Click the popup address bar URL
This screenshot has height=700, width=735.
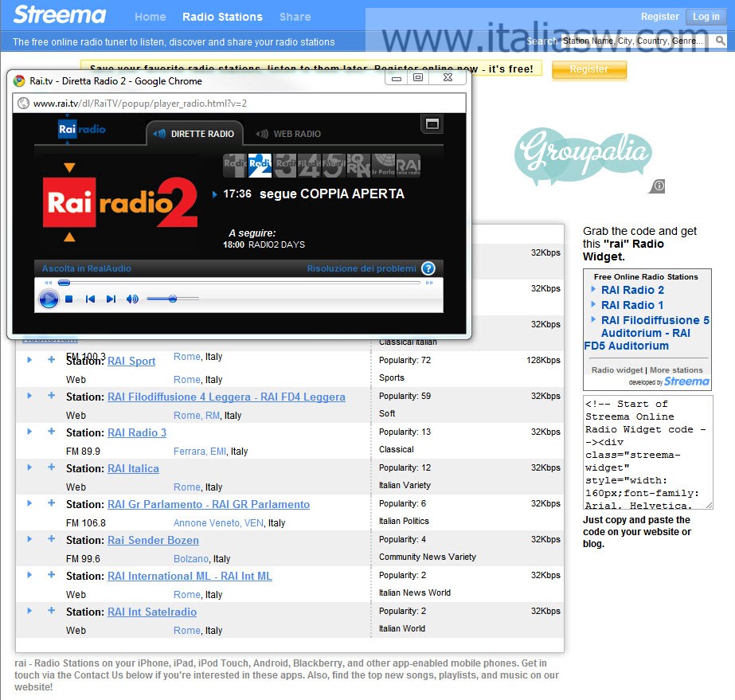(x=139, y=104)
